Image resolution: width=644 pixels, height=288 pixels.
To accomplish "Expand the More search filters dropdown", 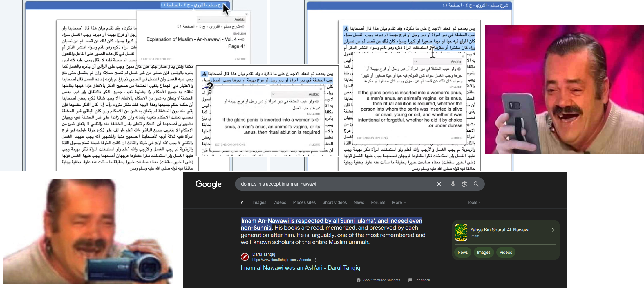I will [x=399, y=202].
